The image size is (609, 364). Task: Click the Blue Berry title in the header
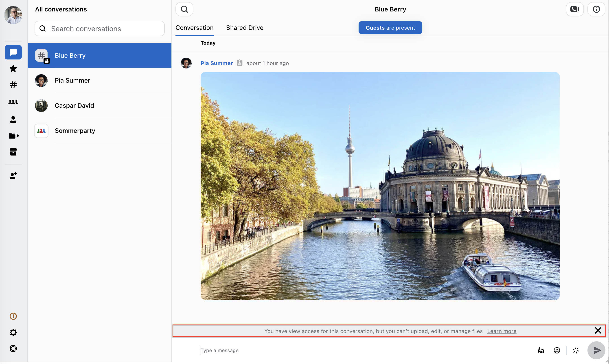[x=390, y=9]
